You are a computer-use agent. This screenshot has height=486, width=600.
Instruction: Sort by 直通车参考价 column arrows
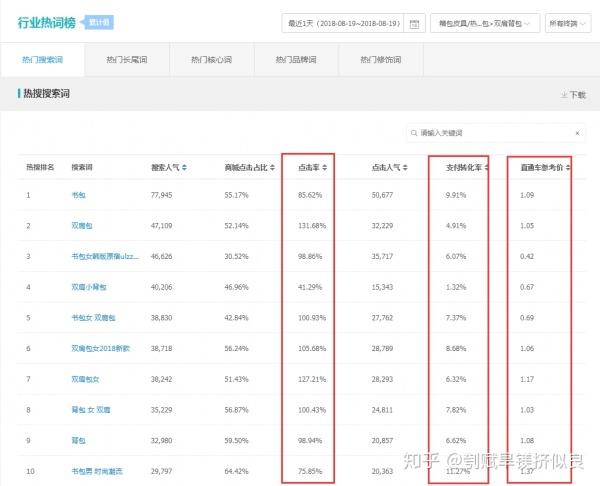click(568, 167)
